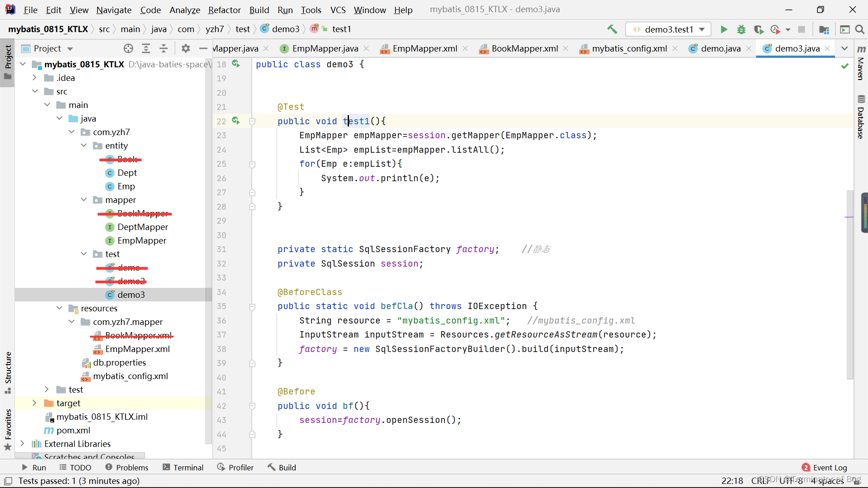Click the stop execution square icon
The width and height of the screenshot is (868, 488).
tap(802, 29)
